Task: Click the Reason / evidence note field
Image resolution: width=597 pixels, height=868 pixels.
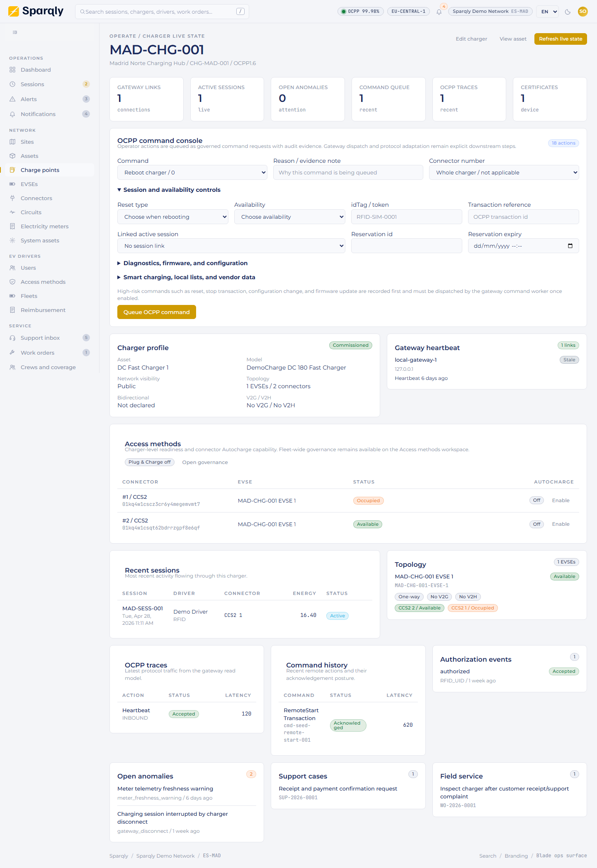Action: click(348, 172)
